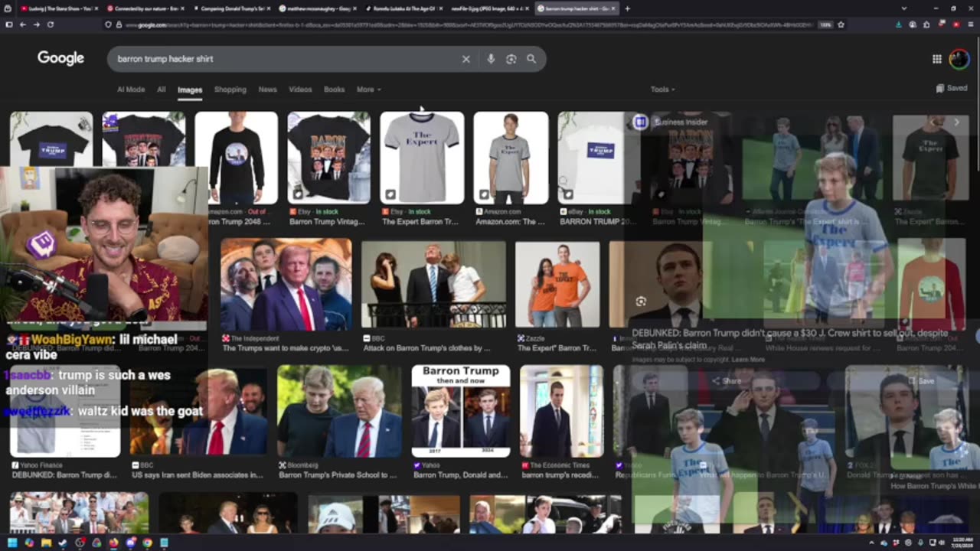980x551 pixels.
Task: Show hidden system tray icons
Action: 871,543
